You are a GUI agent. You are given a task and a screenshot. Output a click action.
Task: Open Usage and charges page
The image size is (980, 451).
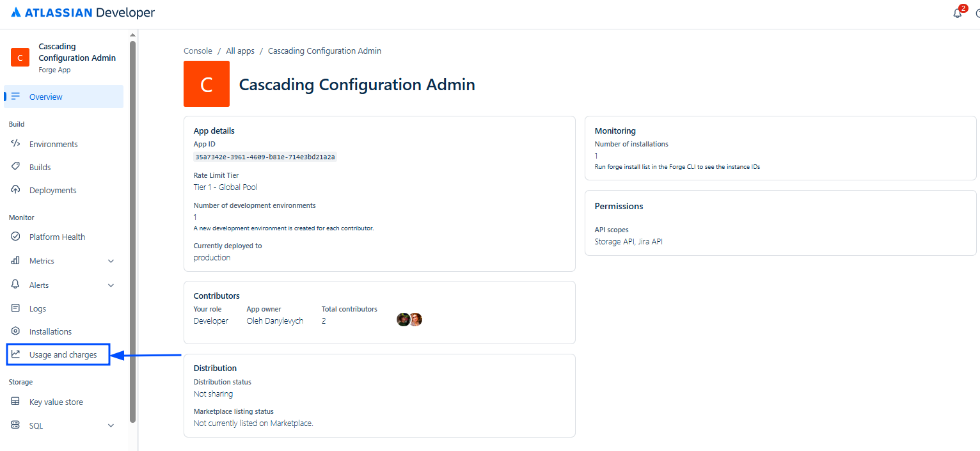point(63,355)
